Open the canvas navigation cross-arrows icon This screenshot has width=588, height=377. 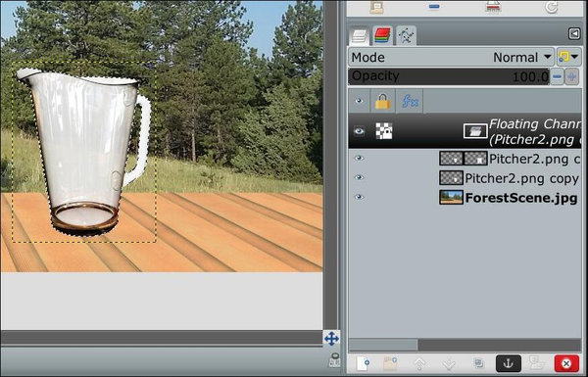click(331, 339)
